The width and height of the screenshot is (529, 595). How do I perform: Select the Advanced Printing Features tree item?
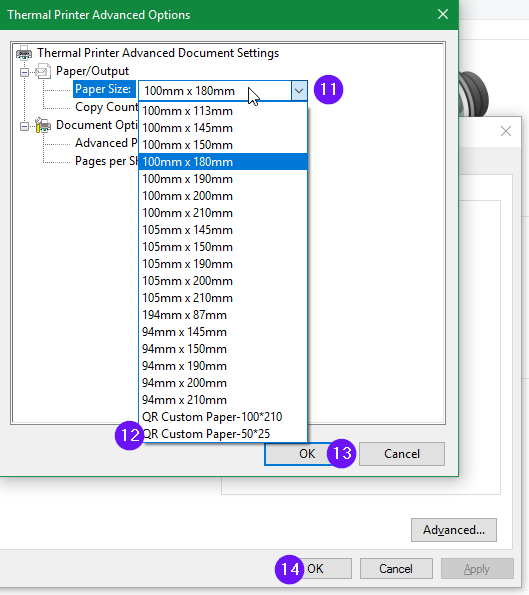[x=107, y=143]
